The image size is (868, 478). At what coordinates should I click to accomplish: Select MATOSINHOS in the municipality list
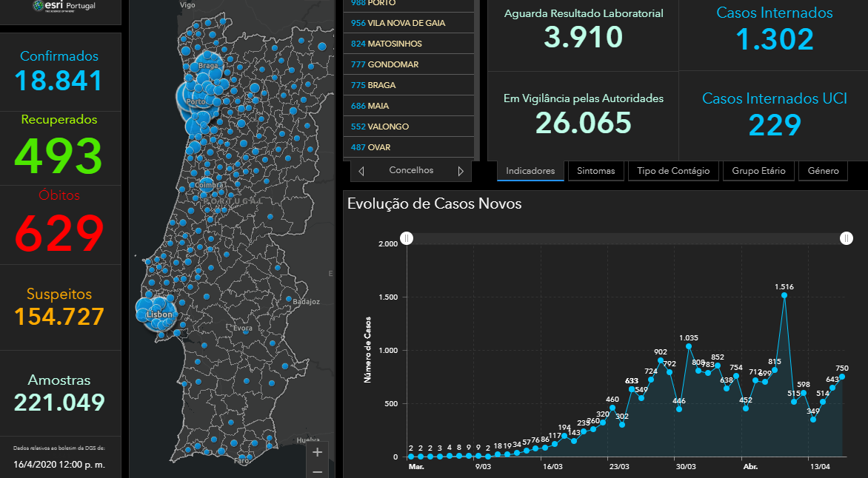(x=408, y=44)
